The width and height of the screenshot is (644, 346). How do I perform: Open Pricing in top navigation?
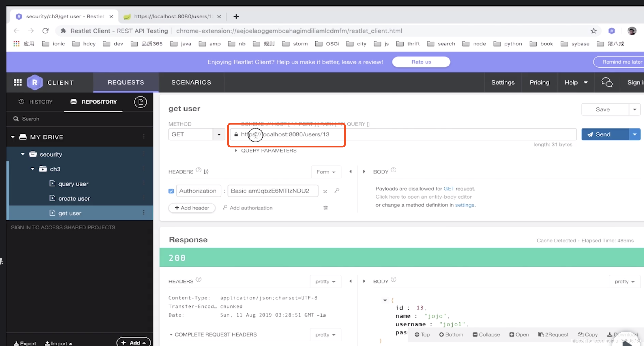tap(539, 82)
